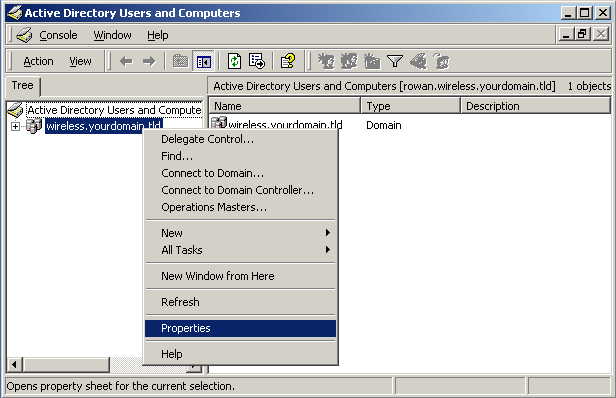Click the green Refresh toolbar icon
Image resolution: width=616 pixels, height=398 pixels.
235,61
